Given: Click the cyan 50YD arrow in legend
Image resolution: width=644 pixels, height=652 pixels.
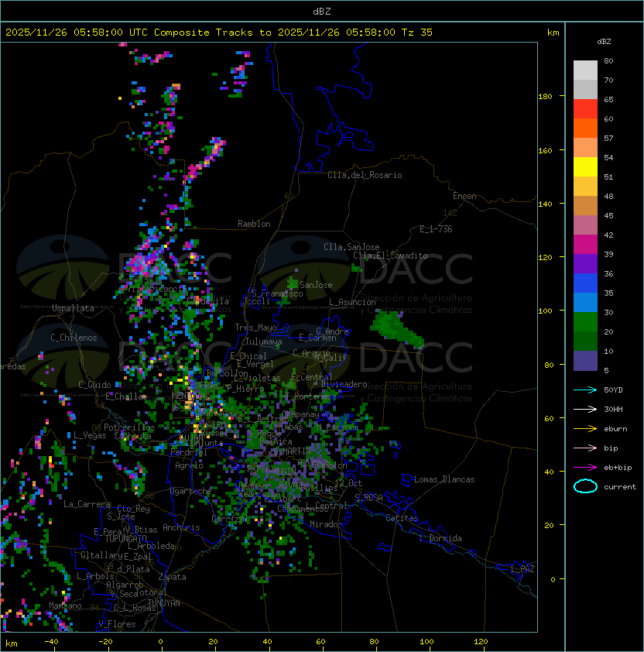Looking at the screenshot, I should 585,390.
